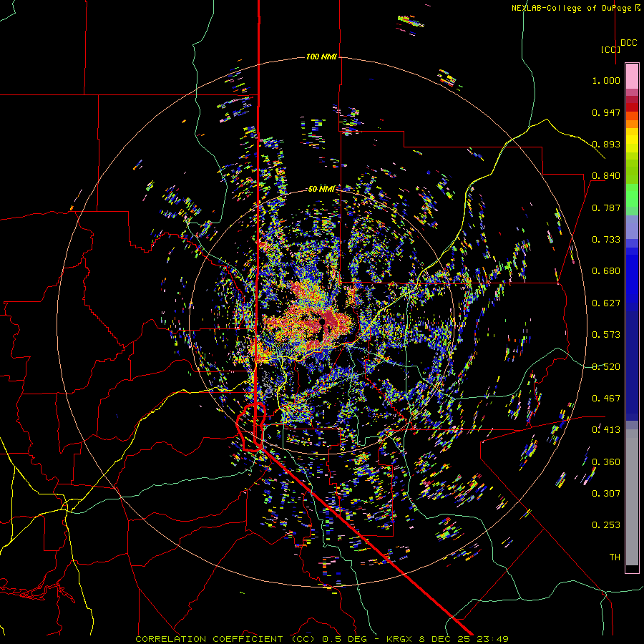The image size is (644, 644).
Task: Click the 100 NMI range ring label
Action: coord(321,57)
